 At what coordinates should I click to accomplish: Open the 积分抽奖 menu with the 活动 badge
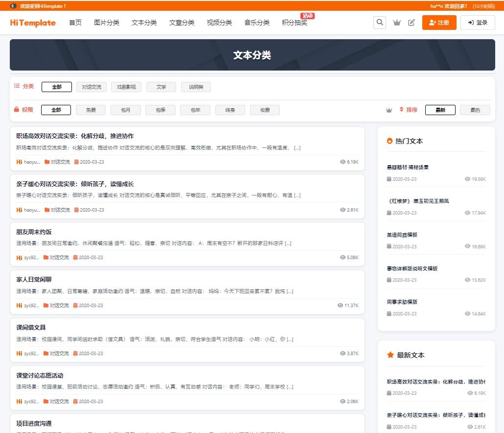[x=295, y=22]
